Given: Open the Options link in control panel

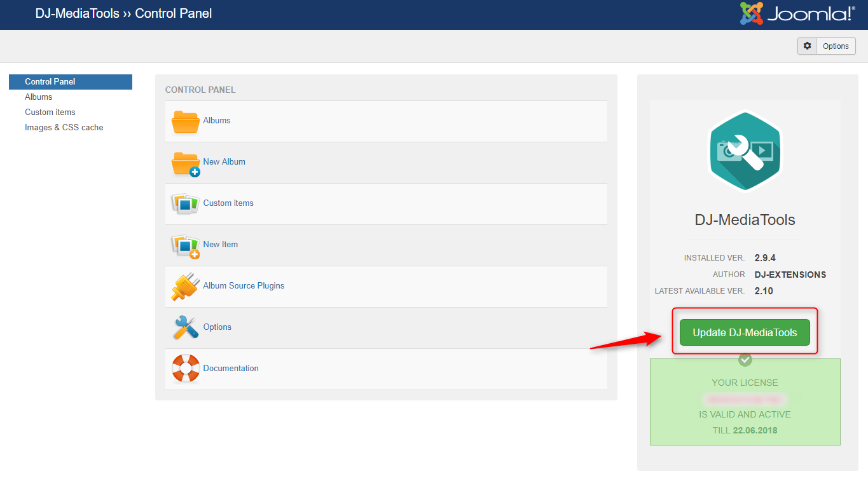Looking at the screenshot, I should click(217, 327).
